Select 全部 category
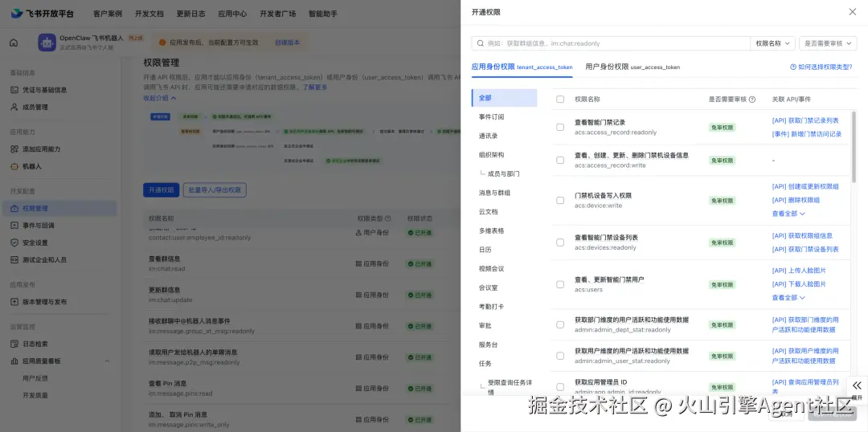 coord(504,98)
